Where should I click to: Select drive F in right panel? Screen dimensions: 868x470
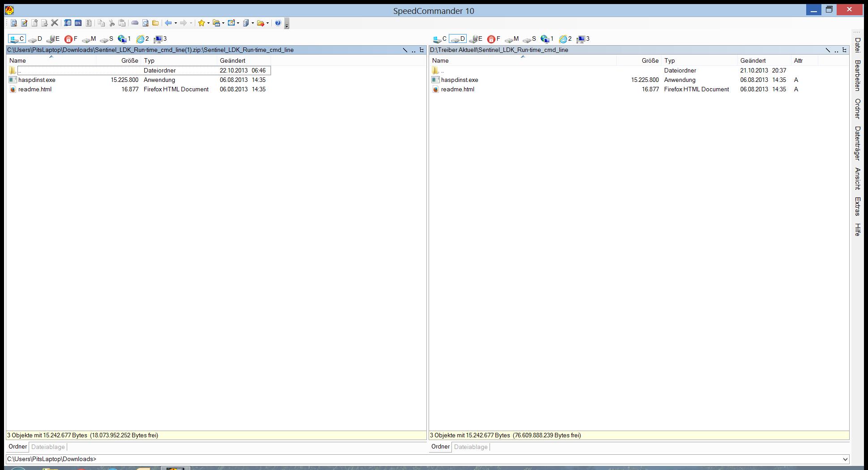tap(494, 39)
